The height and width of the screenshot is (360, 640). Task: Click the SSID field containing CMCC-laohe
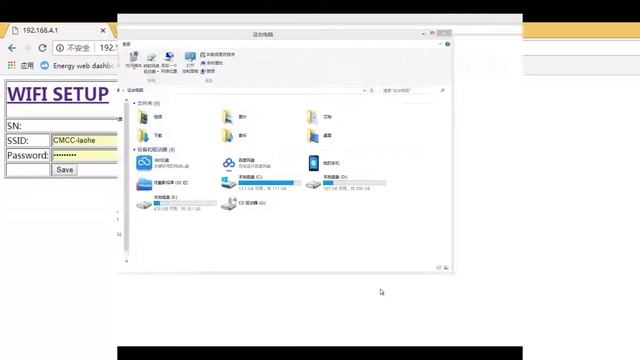tap(84, 140)
